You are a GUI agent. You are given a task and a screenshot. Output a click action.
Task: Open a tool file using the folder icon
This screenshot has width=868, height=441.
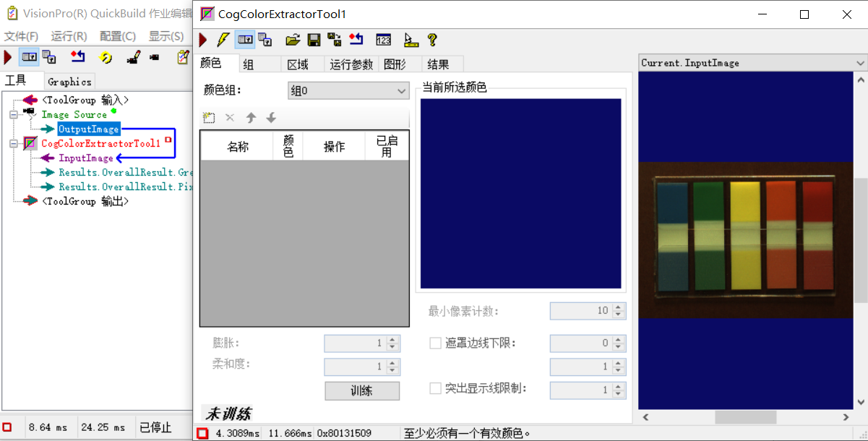(x=292, y=40)
